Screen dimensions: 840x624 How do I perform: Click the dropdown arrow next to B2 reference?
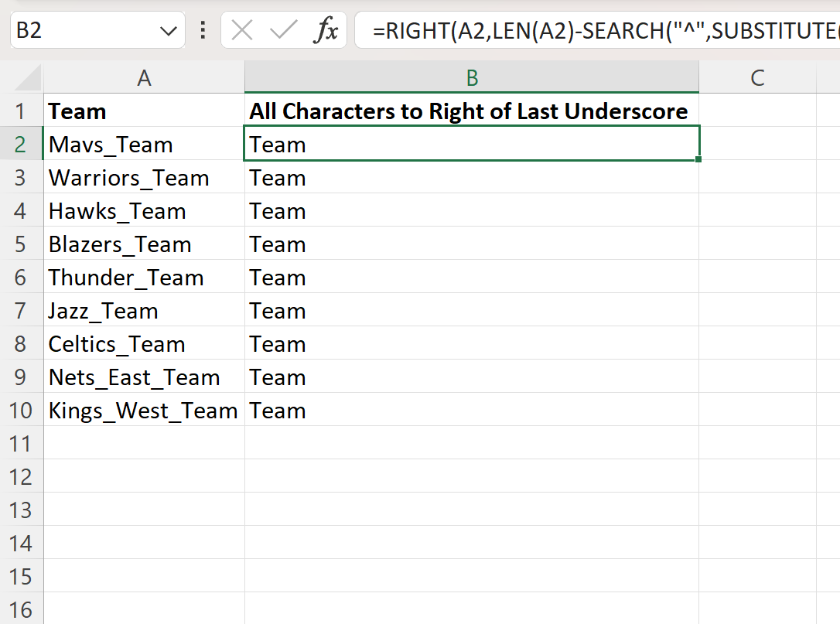click(166, 30)
